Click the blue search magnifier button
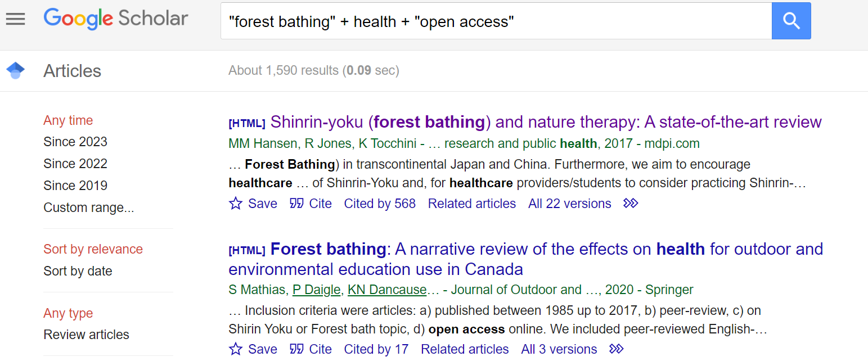Screen dimensions: 868x361 [791, 21]
